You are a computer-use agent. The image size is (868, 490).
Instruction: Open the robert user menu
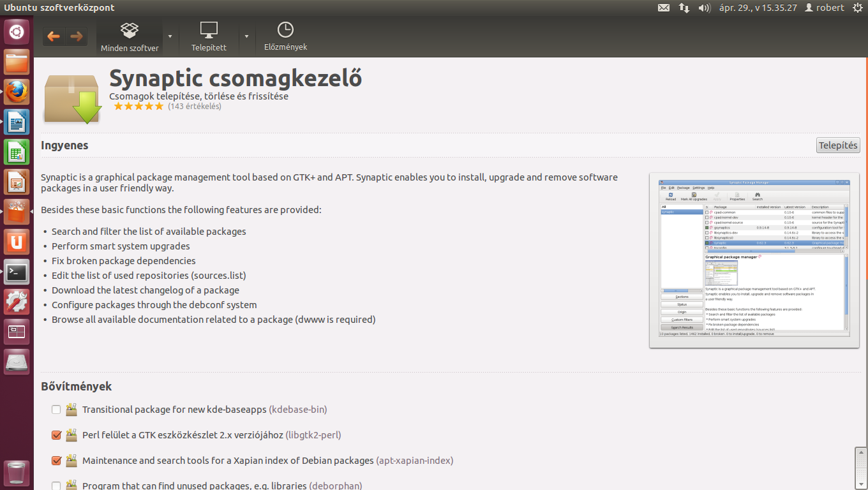825,8
